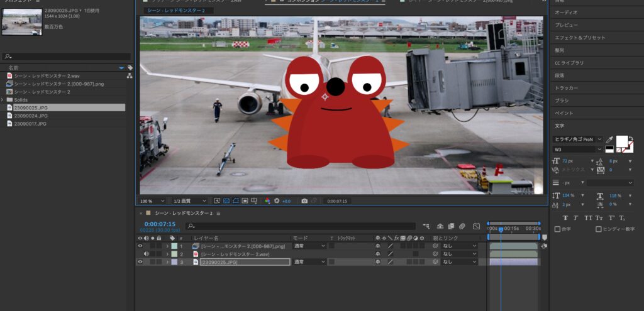Screen dimensions: 644x311
Task: Open the エフェクト＆プリセット panel
Action: [x=579, y=38]
